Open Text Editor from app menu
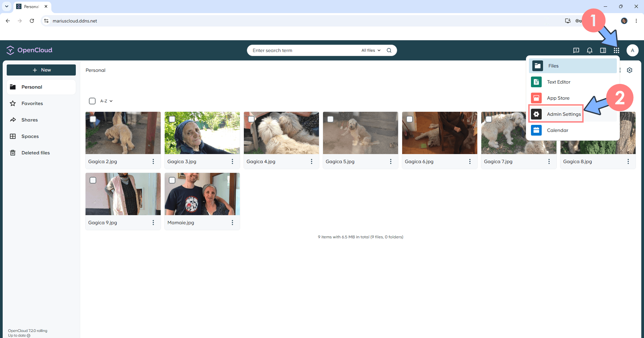 [x=573, y=82]
